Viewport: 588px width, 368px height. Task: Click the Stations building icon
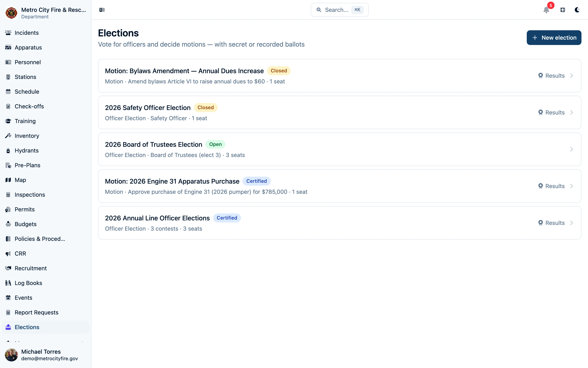tap(8, 77)
